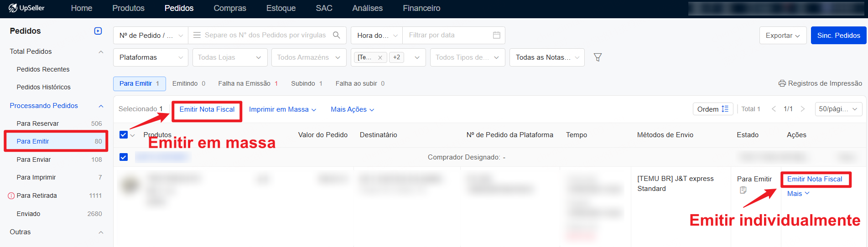Image resolution: width=868 pixels, height=247 pixels.
Task: Switch to the Falha na Emissão tab
Action: [248, 83]
